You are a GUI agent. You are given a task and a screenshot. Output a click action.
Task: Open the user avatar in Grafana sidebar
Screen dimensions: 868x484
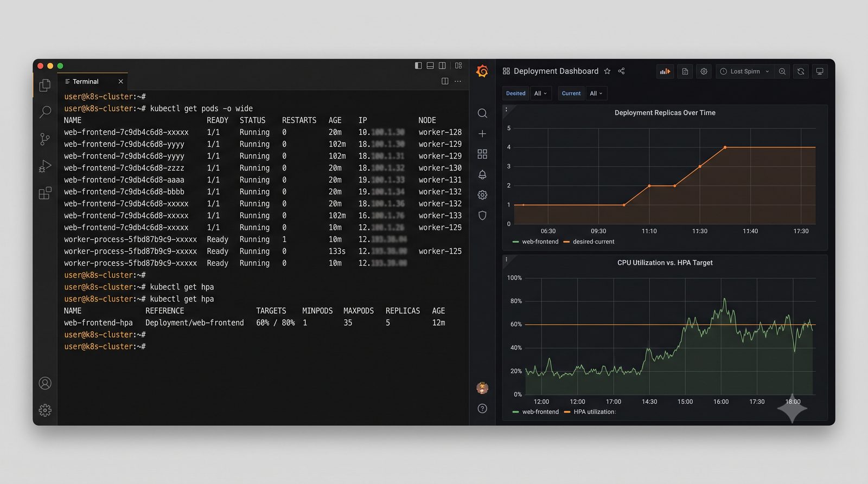pos(482,388)
